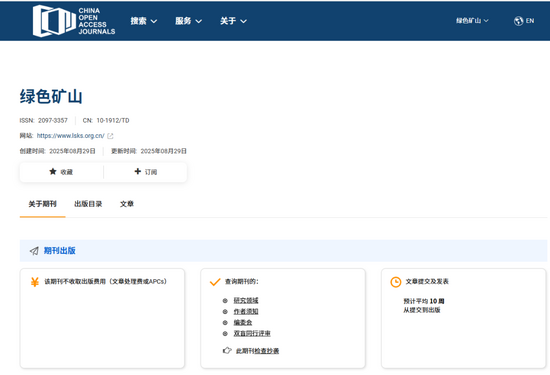Image resolution: width=550 pixels, height=375 pixels.
Task: Click the 该期刊不收取出版费用 text
Action: click(x=105, y=281)
